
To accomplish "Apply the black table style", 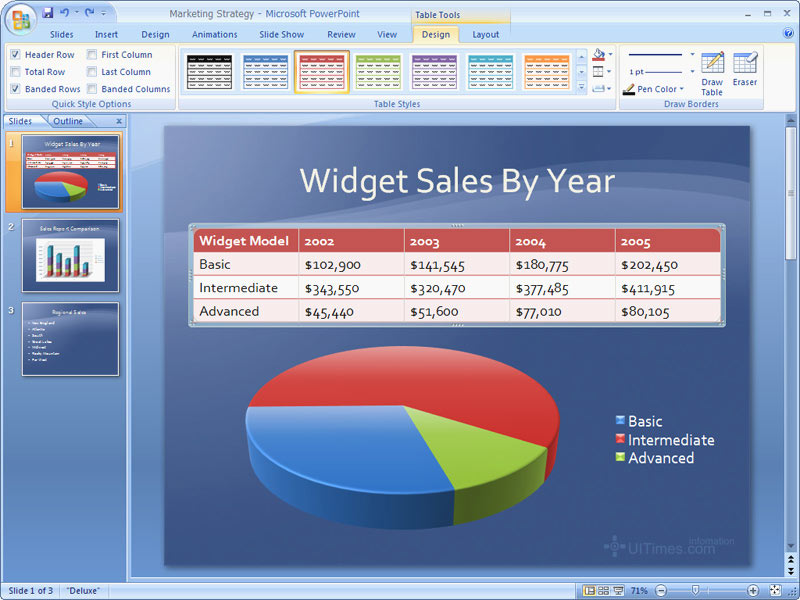I will [209, 72].
